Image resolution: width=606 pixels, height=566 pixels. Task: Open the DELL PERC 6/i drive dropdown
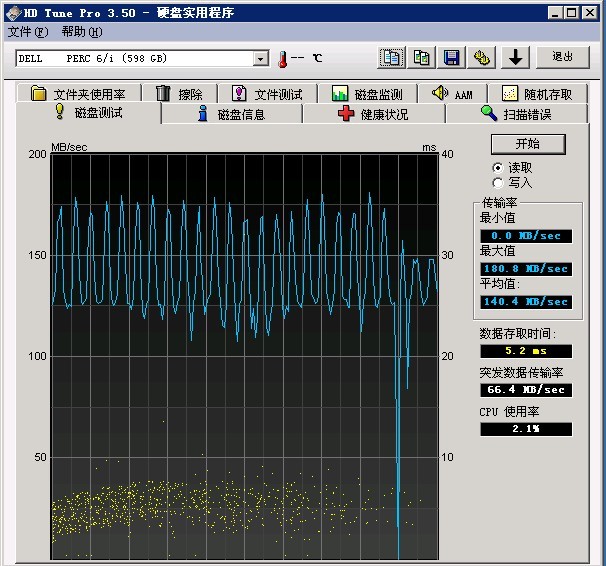tap(261, 59)
